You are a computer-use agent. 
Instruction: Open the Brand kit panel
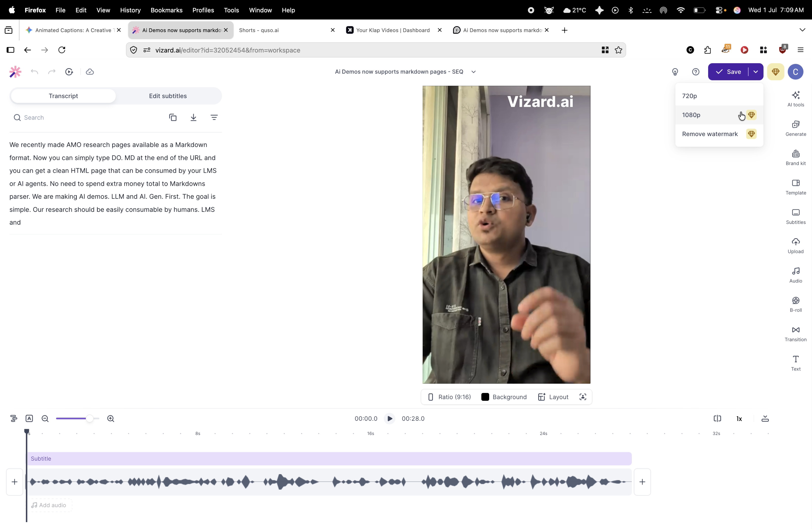(x=796, y=157)
